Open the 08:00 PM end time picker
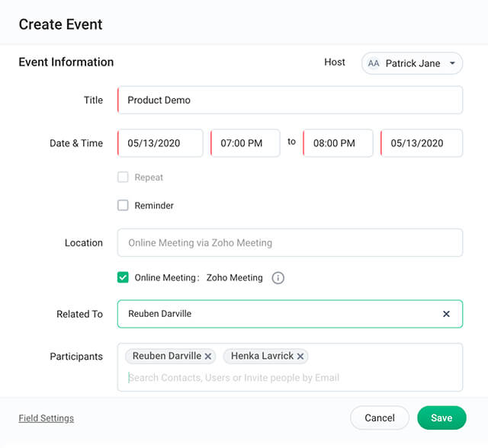Screen dimensions: 488x448 [x=338, y=143]
